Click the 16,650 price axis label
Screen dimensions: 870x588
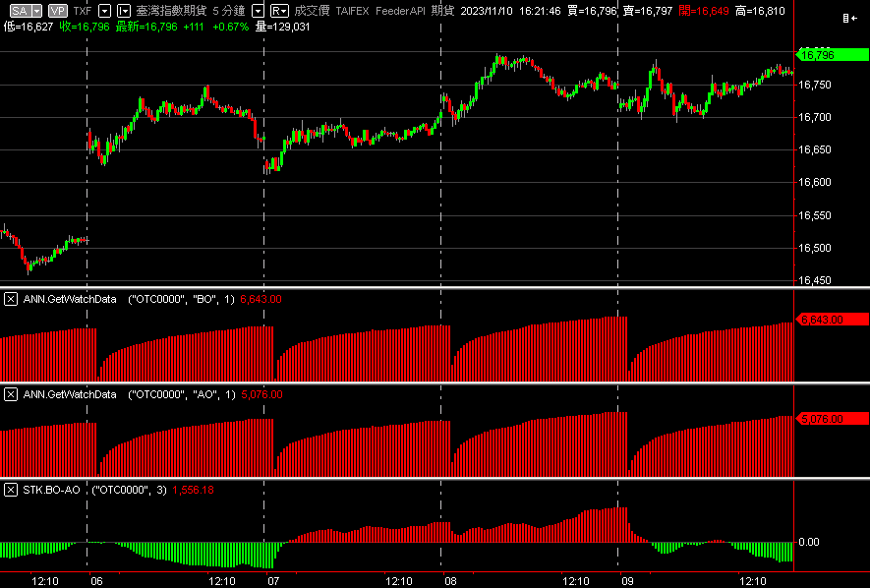click(x=815, y=150)
